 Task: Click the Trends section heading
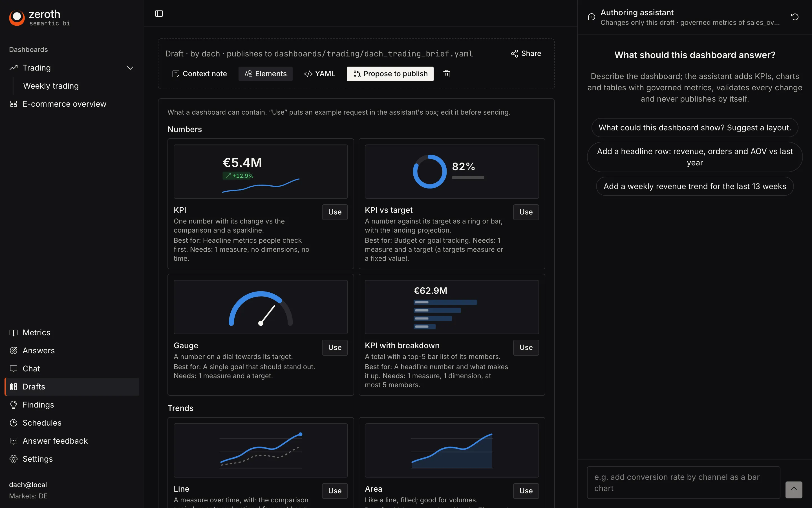click(180, 408)
